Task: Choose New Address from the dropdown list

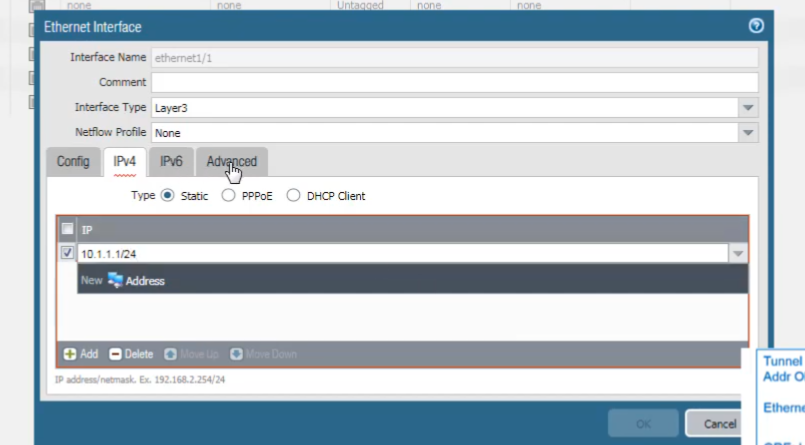Action: (x=412, y=280)
